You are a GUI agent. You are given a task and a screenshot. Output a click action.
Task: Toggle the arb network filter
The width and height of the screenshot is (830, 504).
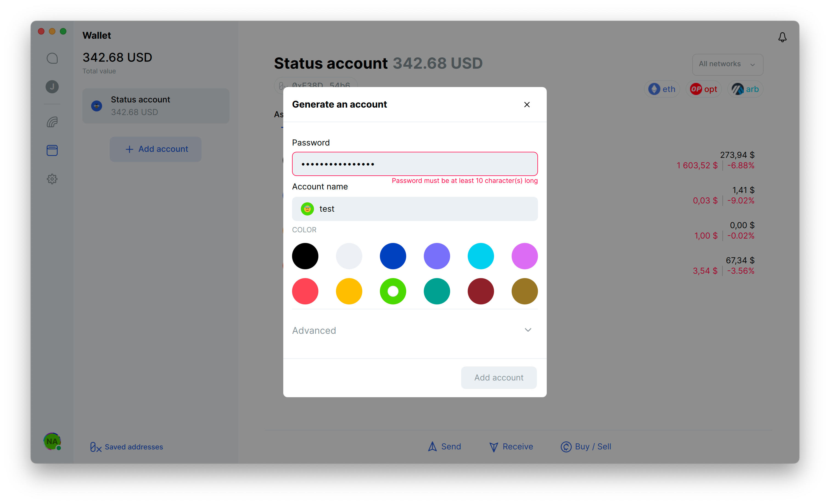click(x=745, y=89)
